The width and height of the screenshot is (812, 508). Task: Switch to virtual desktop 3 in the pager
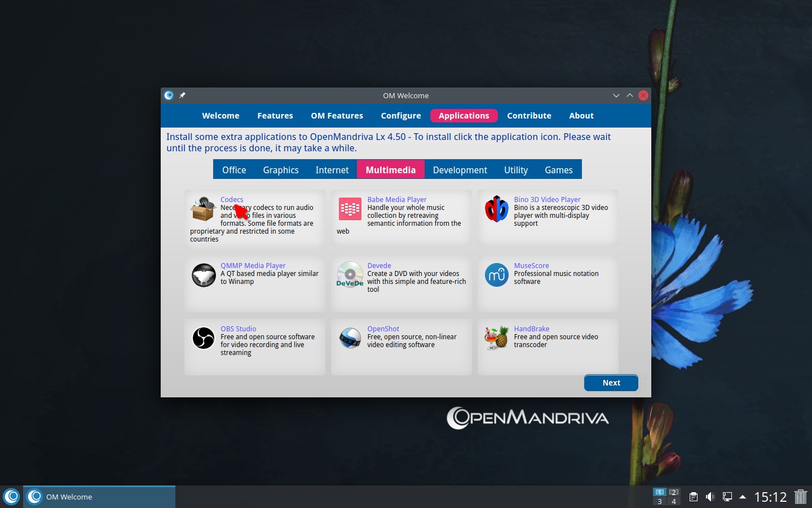pos(659,501)
